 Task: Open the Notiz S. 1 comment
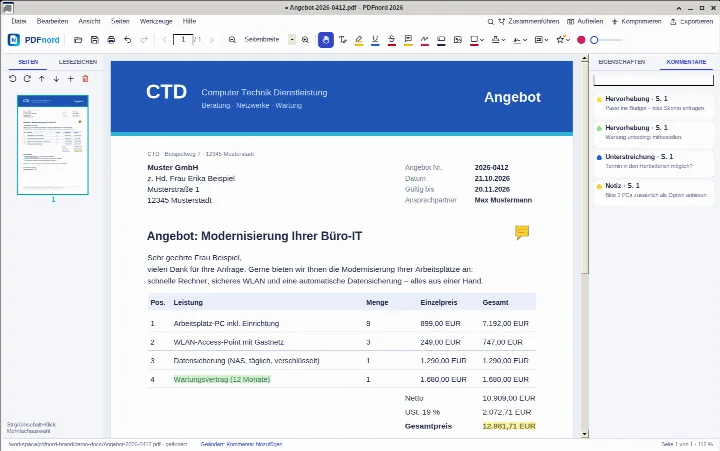(x=654, y=190)
